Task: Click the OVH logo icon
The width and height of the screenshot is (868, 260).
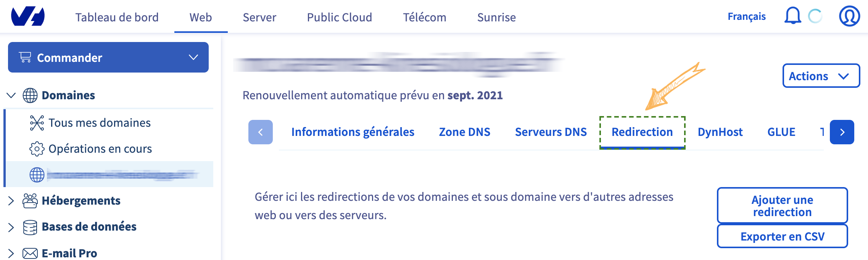Action: 28,16
